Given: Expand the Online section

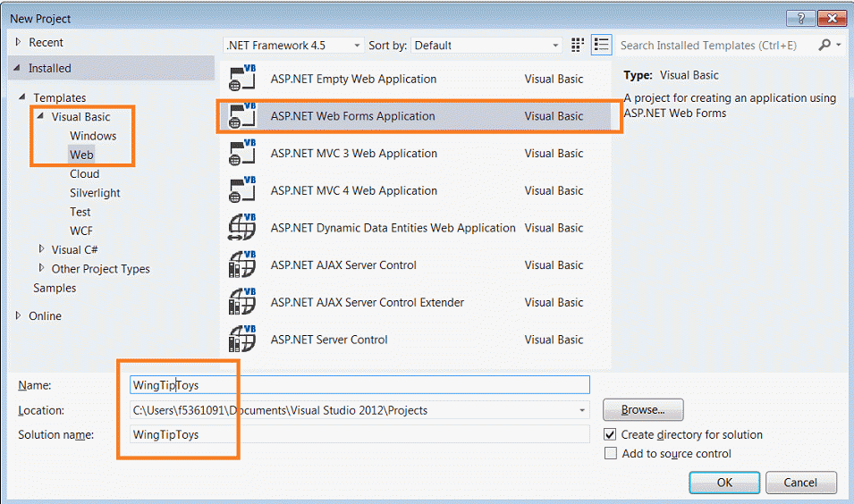Looking at the screenshot, I should (18, 315).
